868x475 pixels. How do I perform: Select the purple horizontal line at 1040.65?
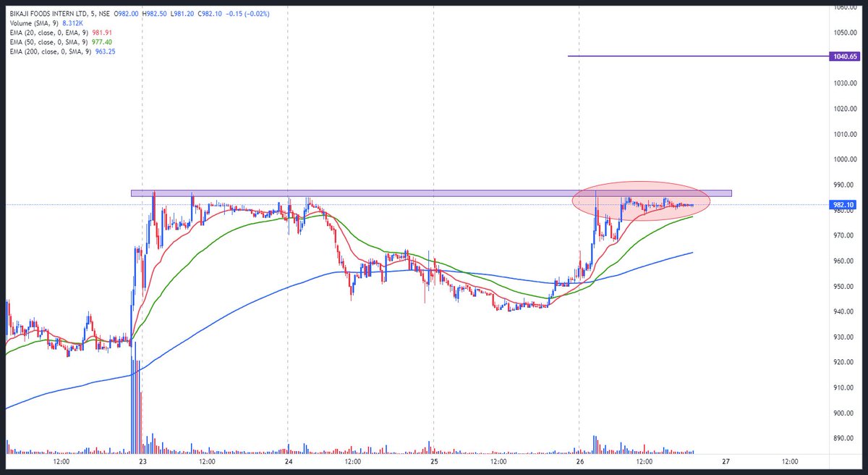click(x=698, y=56)
